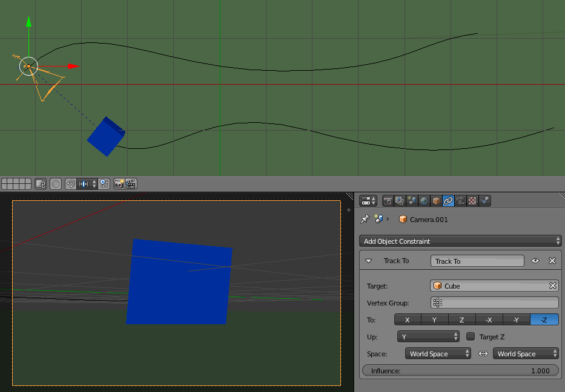
Task: Pin the properties context with the pin icon
Action: tap(366, 219)
